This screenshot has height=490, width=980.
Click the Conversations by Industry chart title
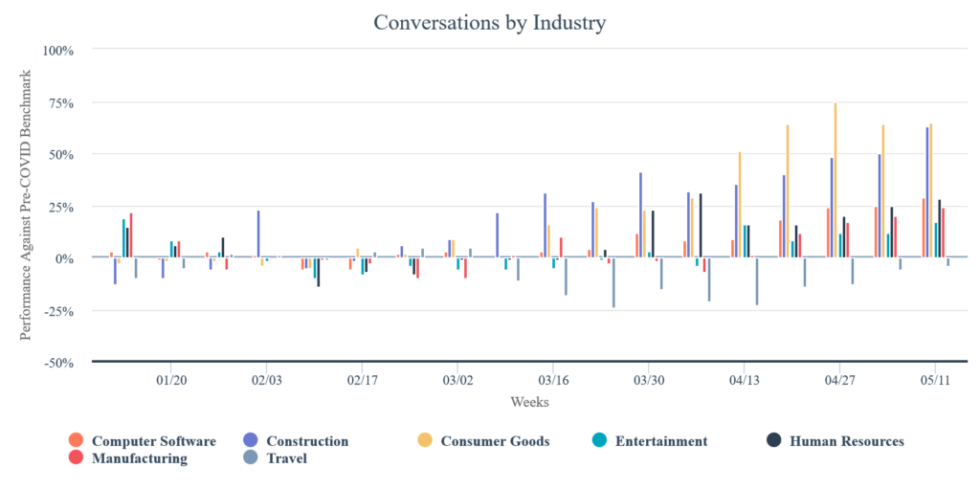[x=489, y=21]
